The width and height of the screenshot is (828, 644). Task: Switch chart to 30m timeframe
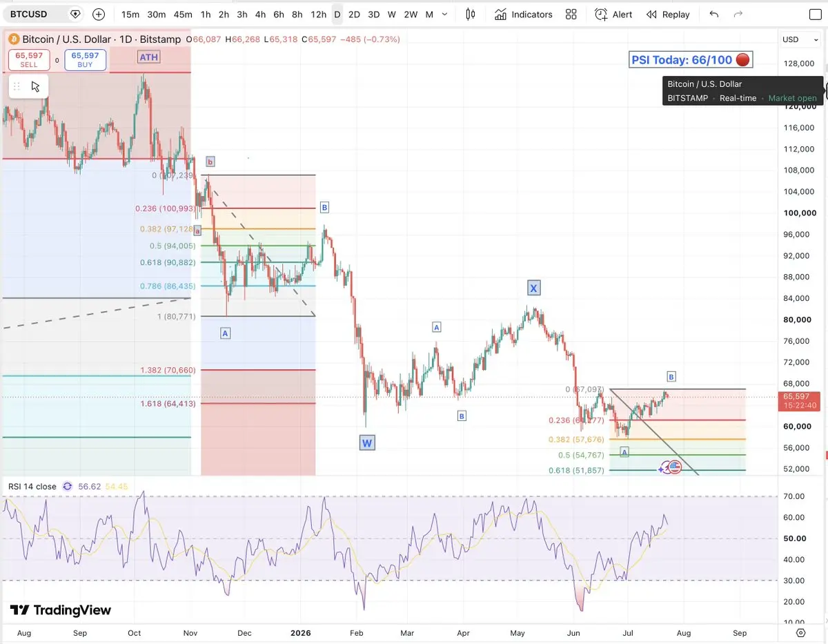156,14
